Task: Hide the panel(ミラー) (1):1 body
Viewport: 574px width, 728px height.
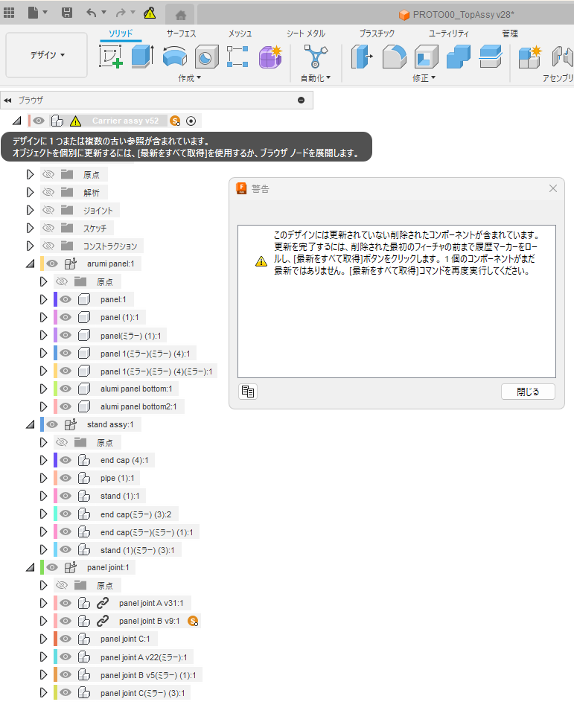Action: tap(66, 335)
